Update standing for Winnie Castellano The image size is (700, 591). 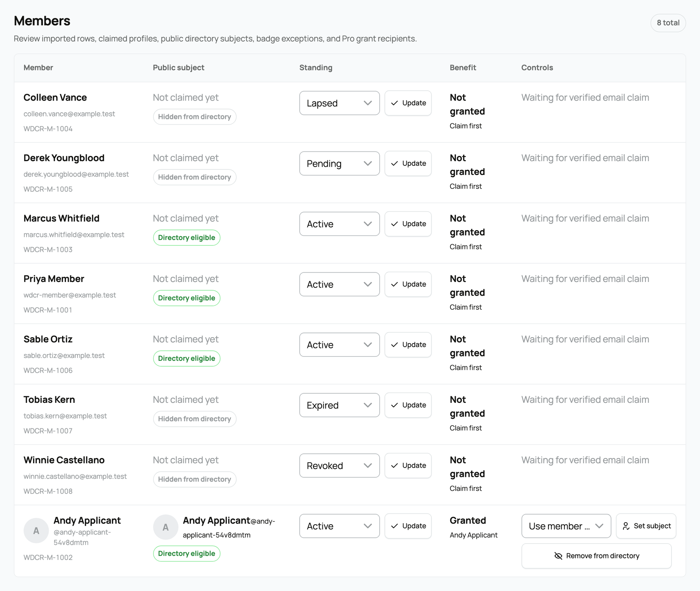(408, 466)
